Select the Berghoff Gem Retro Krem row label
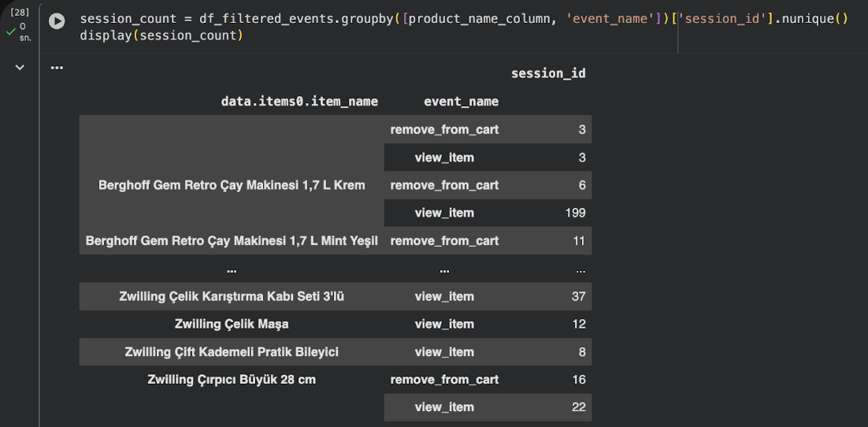This screenshot has width=868, height=427. coord(232,185)
